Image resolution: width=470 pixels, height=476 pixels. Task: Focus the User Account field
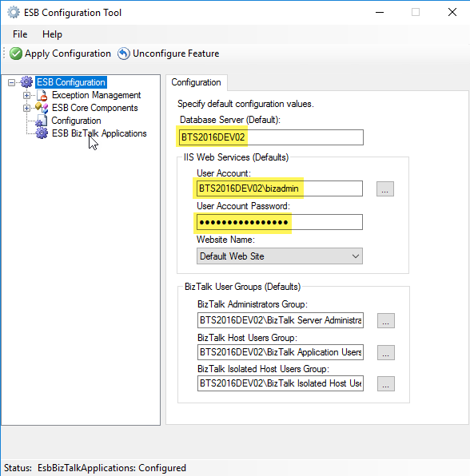click(x=280, y=188)
